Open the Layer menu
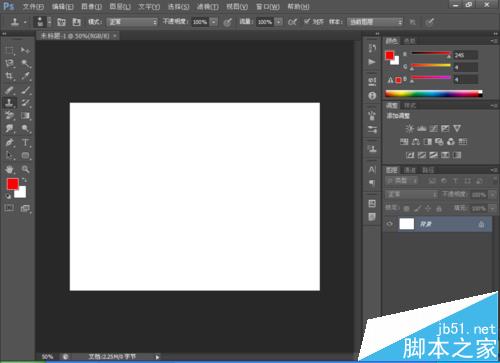500x363 pixels. tap(120, 6)
